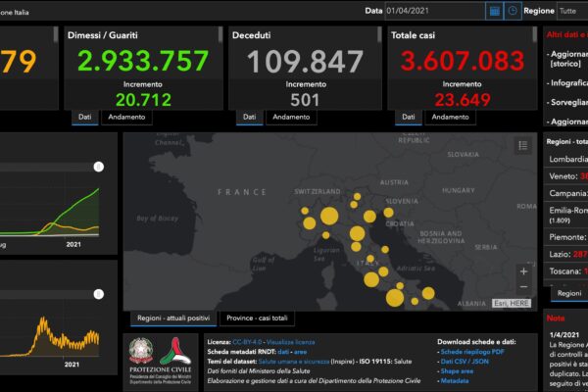Open Andamento tab under Totale casi
Viewport: 588px width, 392px height.
coord(451,117)
